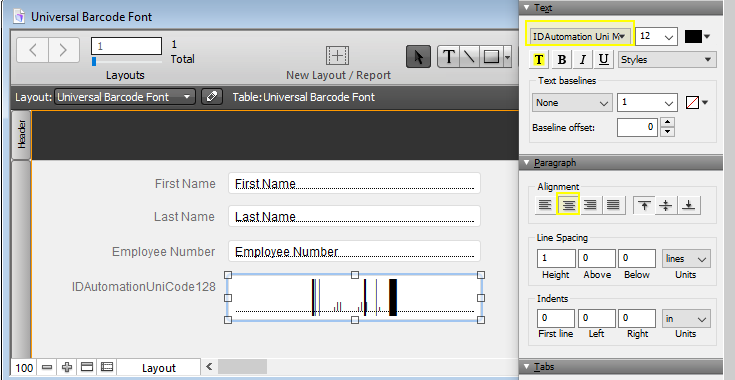
Task: Click Line Spacing Height field
Action: click(556, 258)
